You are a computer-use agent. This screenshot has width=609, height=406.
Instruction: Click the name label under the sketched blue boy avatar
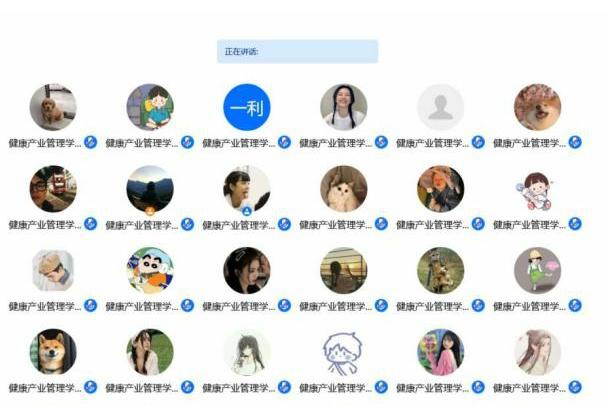click(336, 388)
